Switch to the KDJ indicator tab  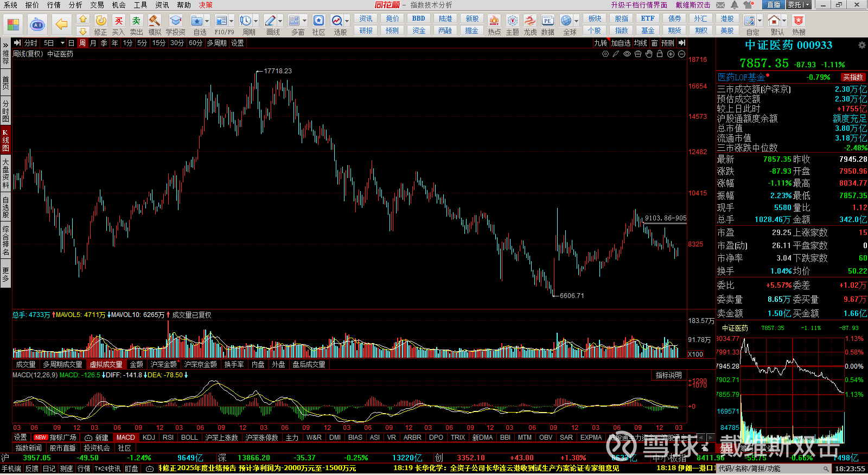[149, 438]
